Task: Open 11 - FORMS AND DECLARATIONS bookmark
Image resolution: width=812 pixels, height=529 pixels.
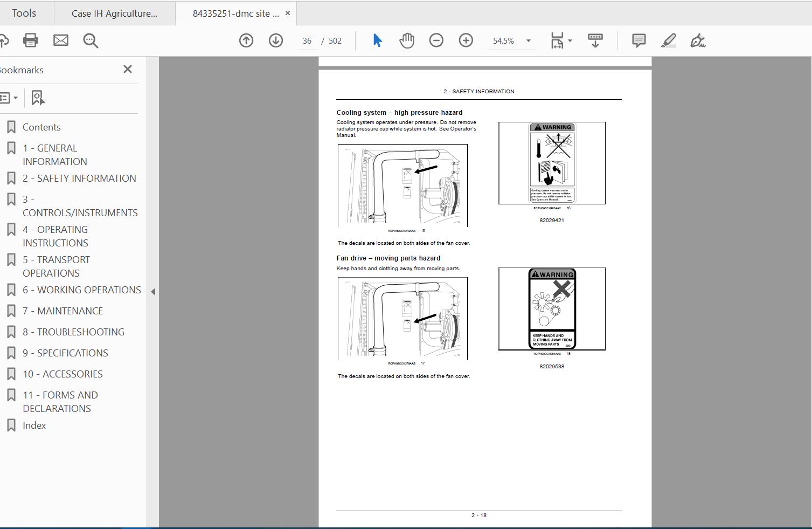Action: [x=60, y=402]
